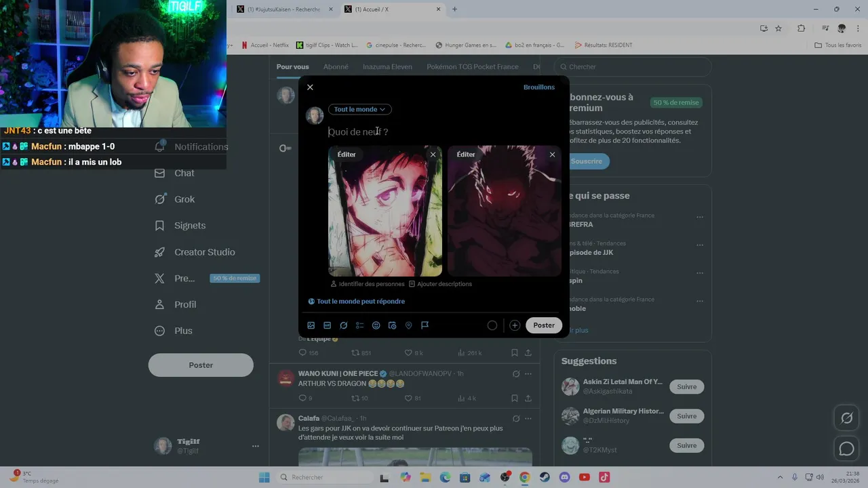This screenshot has width=868, height=488.
Task: Open the Plus menu in sidebar
Action: coord(173,331)
